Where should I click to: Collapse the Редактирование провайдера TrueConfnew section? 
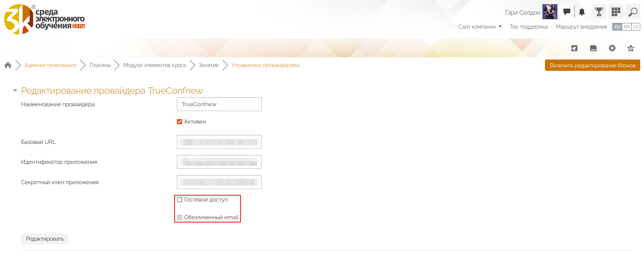click(15, 91)
